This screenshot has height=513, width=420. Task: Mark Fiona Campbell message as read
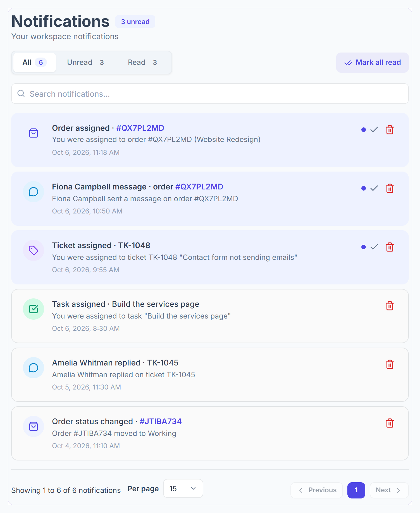click(x=374, y=188)
